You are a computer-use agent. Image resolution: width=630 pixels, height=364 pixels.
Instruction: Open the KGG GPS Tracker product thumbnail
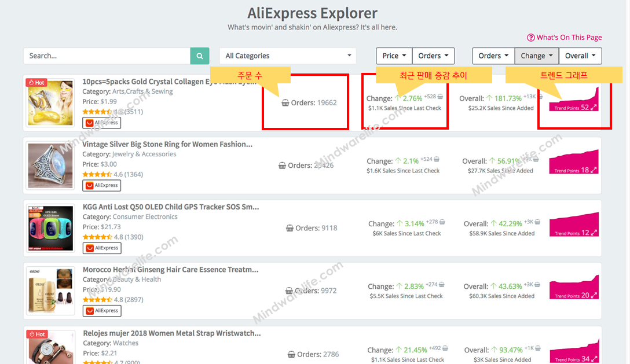coord(50,228)
